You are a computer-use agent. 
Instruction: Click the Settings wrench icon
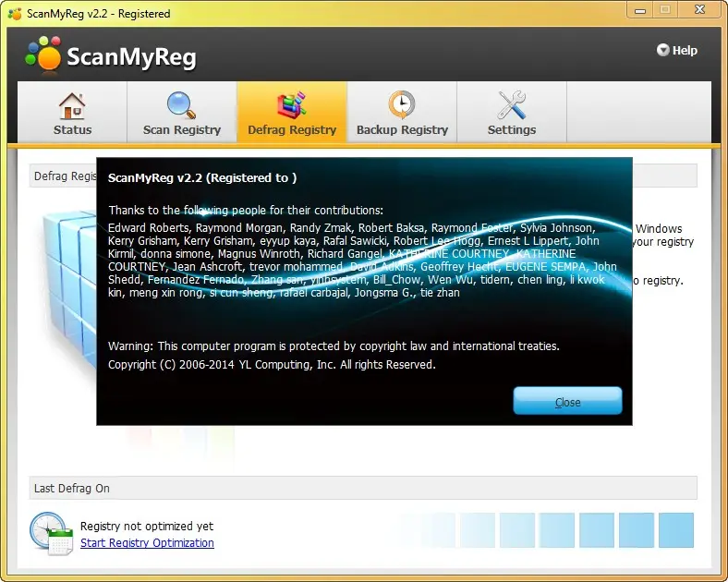(511, 105)
